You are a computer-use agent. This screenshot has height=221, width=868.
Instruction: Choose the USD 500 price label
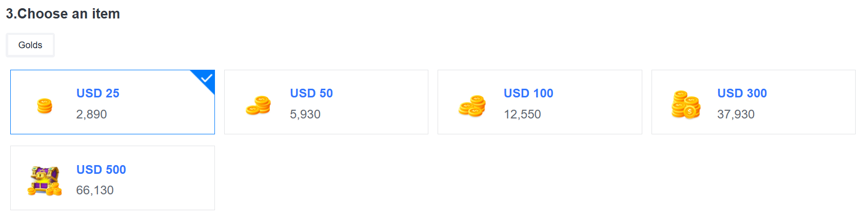(101, 170)
